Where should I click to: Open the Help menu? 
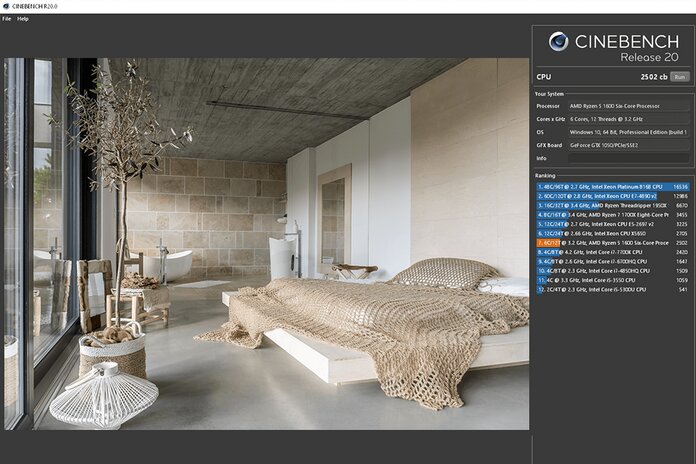(x=22, y=19)
